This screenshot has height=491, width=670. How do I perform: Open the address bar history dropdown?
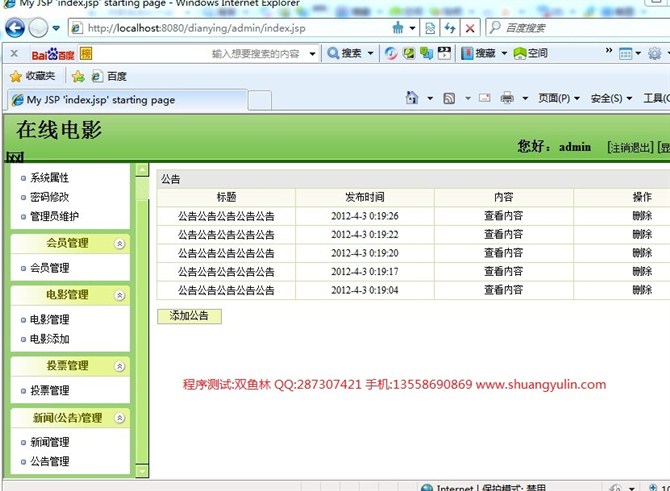pos(412,29)
